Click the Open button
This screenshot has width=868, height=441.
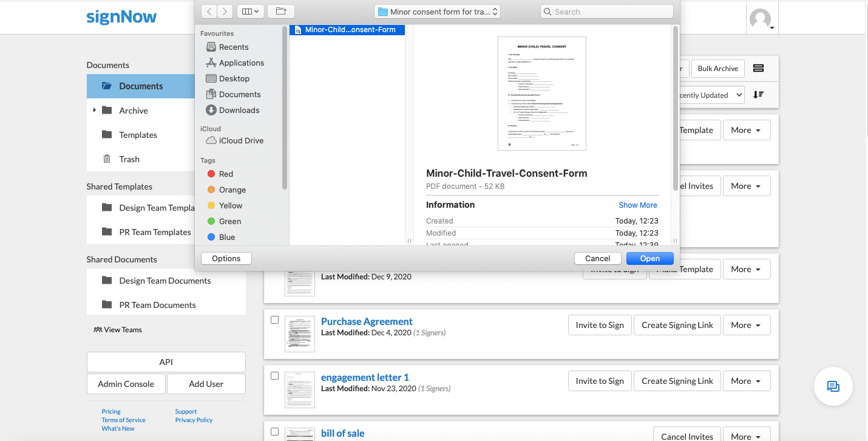(x=650, y=258)
